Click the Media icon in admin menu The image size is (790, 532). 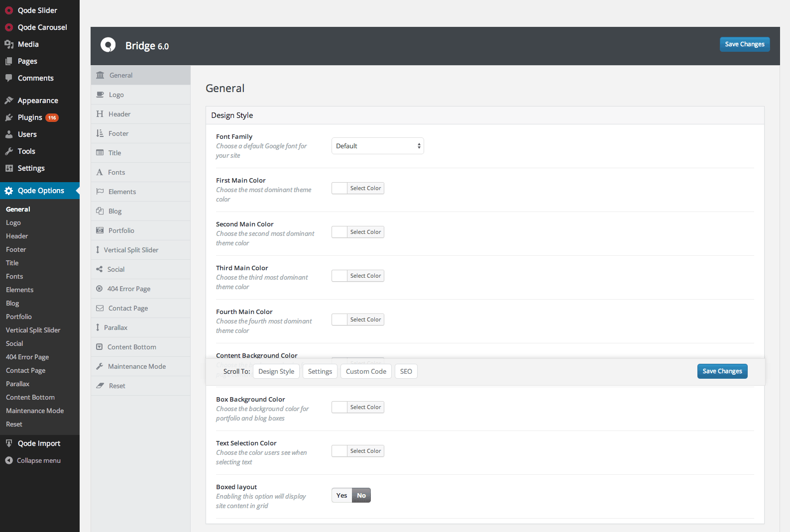pos(9,44)
